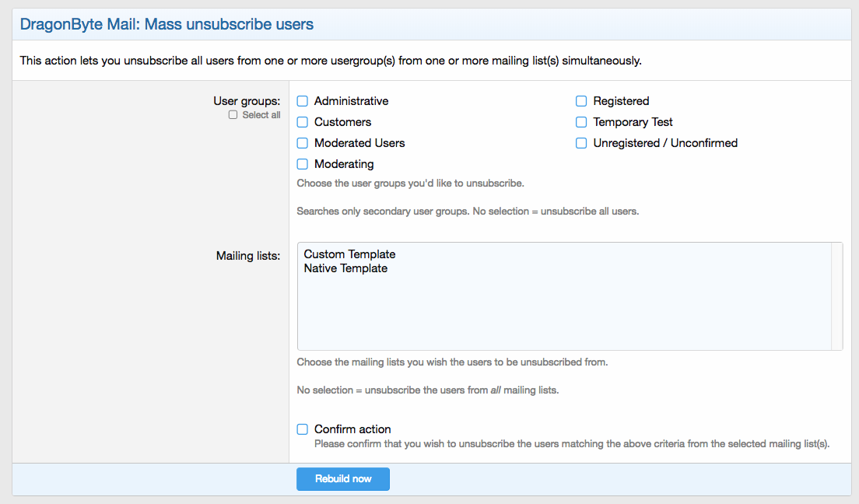Click the "Confirm action" label text
Screen dimensions: 859x504
pyautogui.click(x=352, y=429)
